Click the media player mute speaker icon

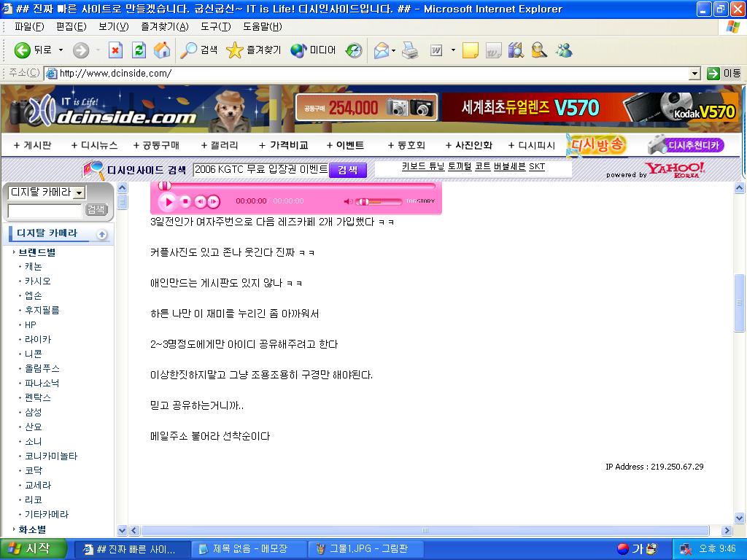click(x=348, y=202)
